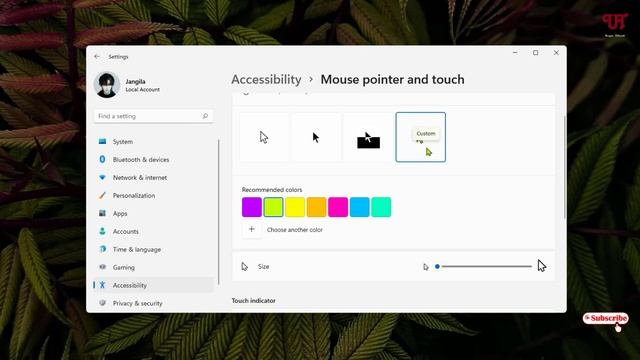This screenshot has height=360, width=640.
Task: Minimize the Settings window
Action: coord(515,53)
